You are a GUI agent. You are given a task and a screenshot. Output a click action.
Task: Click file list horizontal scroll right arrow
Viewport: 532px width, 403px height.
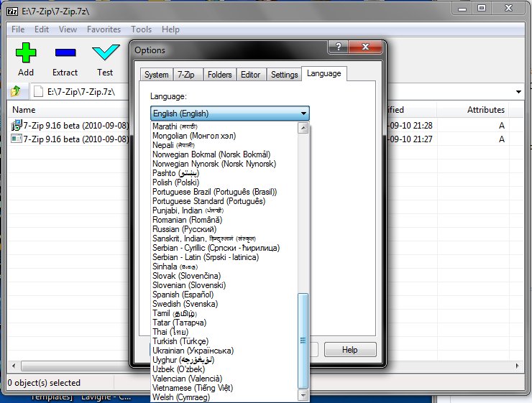pos(517,366)
